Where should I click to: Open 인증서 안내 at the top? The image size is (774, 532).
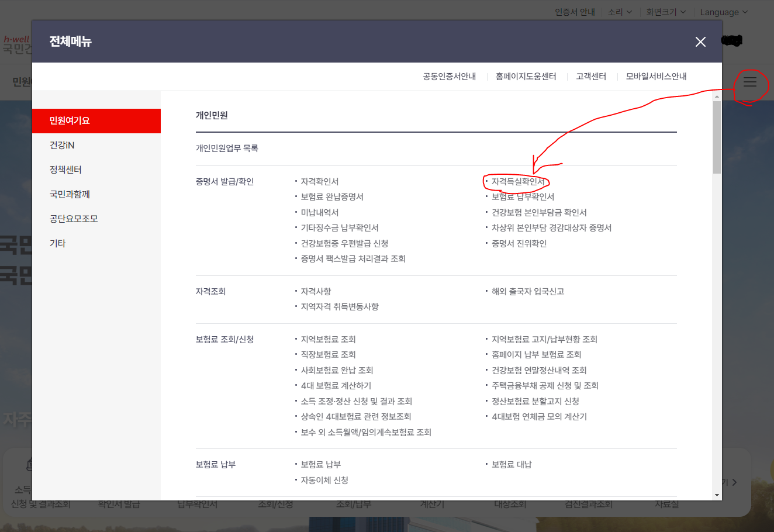[575, 12]
